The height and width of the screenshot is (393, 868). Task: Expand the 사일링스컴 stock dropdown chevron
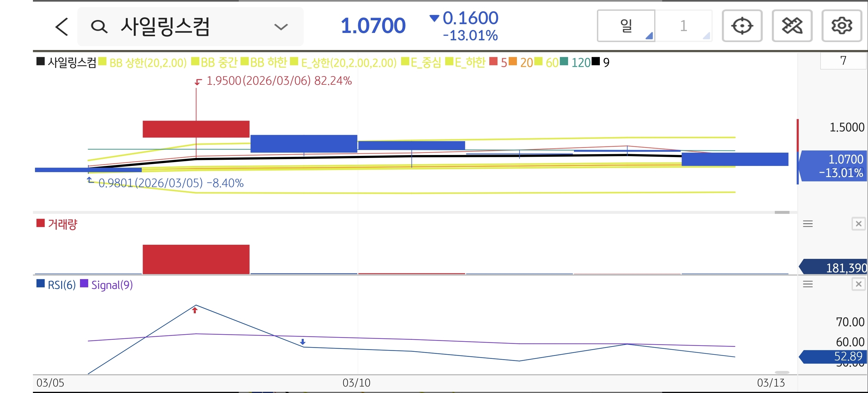281,27
